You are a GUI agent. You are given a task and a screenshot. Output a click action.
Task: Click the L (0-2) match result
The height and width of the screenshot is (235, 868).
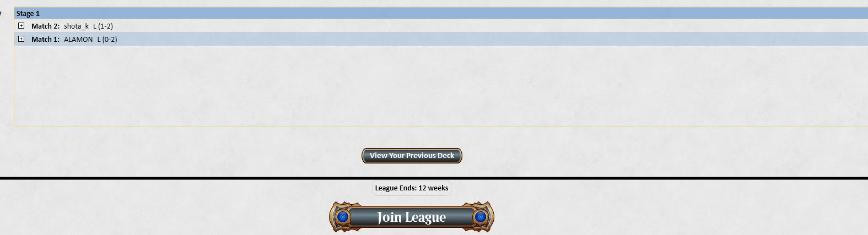[x=107, y=39]
